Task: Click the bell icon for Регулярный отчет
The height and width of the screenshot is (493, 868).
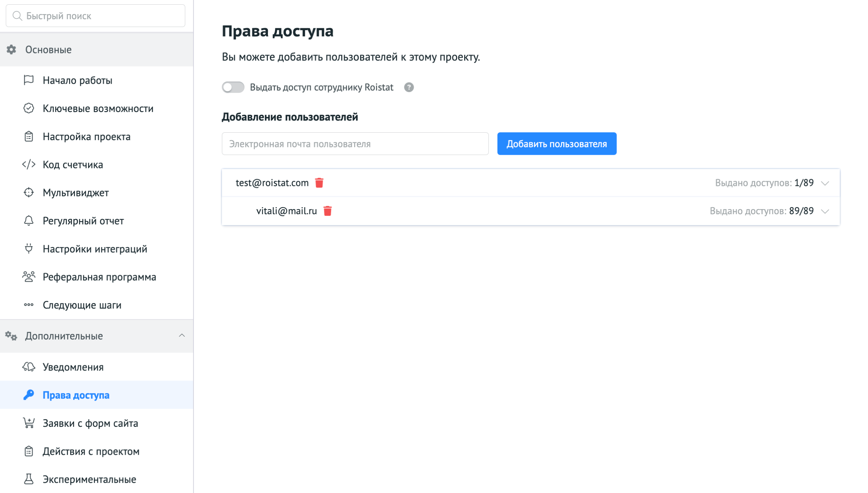Action: (x=29, y=221)
